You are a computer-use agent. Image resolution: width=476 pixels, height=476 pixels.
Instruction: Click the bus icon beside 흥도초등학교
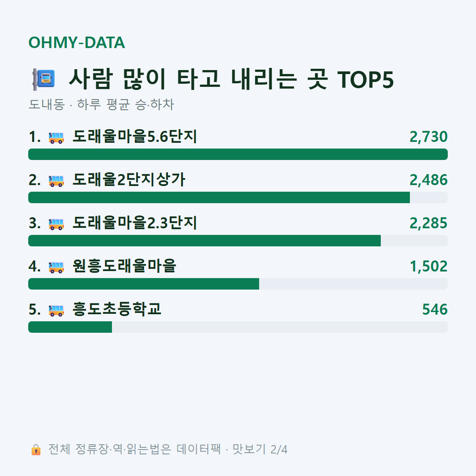(x=56, y=310)
